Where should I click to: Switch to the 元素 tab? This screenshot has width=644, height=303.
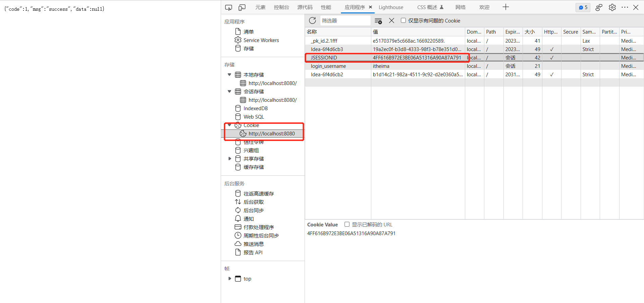tap(260, 7)
